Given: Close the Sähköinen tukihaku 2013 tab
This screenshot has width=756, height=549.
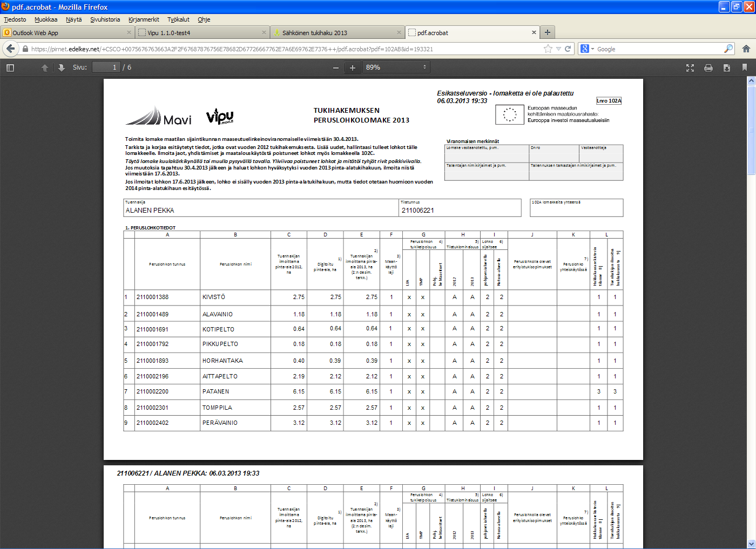Looking at the screenshot, I should 399,32.
